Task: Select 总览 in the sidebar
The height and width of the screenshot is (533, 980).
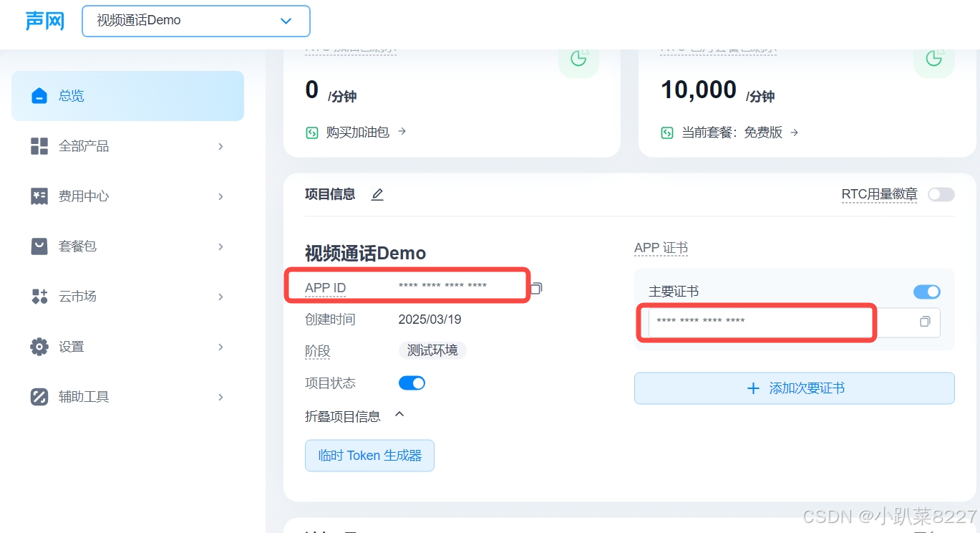Action: click(x=127, y=96)
